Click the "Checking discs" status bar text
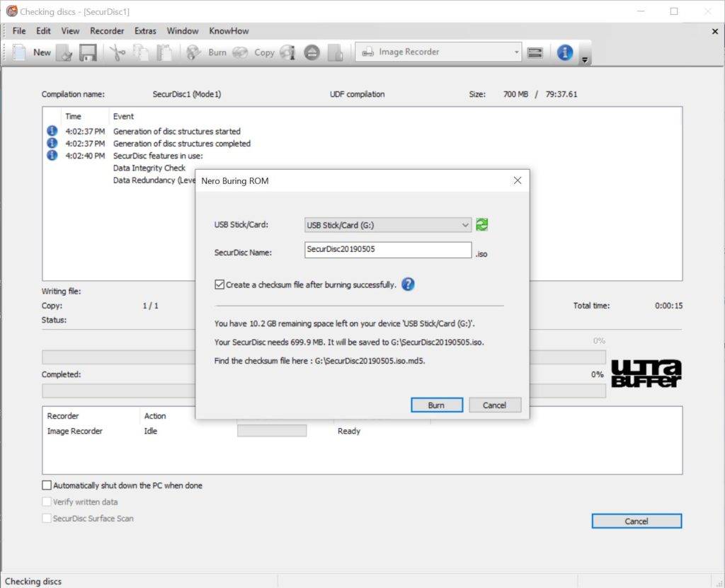This screenshot has height=588, width=725. click(x=33, y=581)
